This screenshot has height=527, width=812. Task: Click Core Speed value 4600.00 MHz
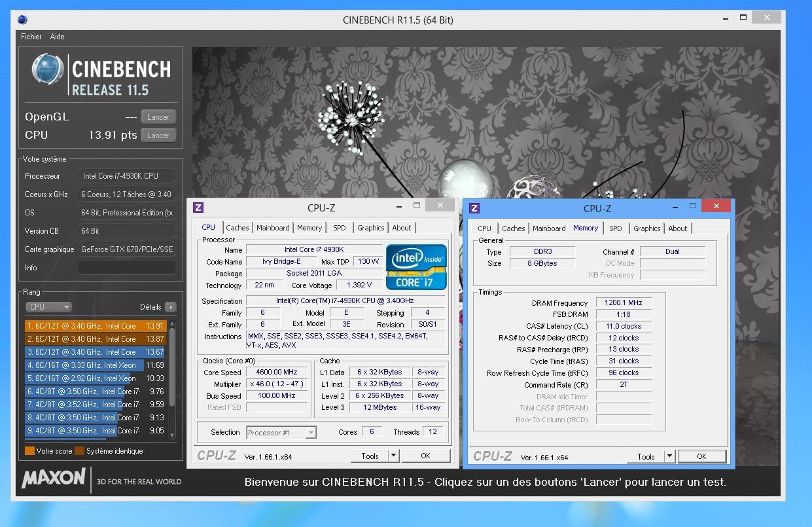[277, 373]
